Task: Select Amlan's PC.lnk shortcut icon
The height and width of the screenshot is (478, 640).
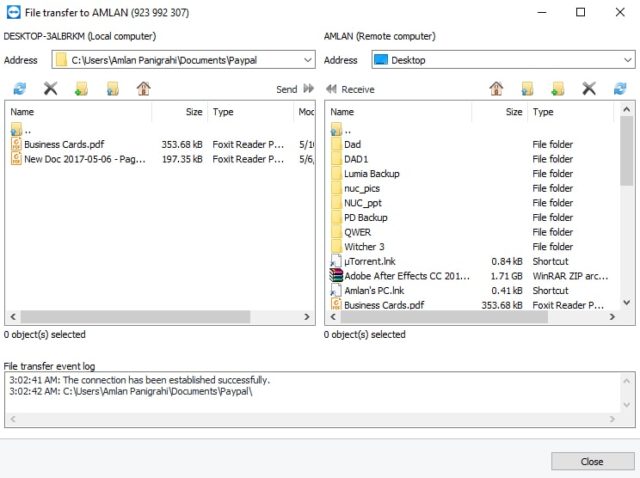Action: (336, 291)
